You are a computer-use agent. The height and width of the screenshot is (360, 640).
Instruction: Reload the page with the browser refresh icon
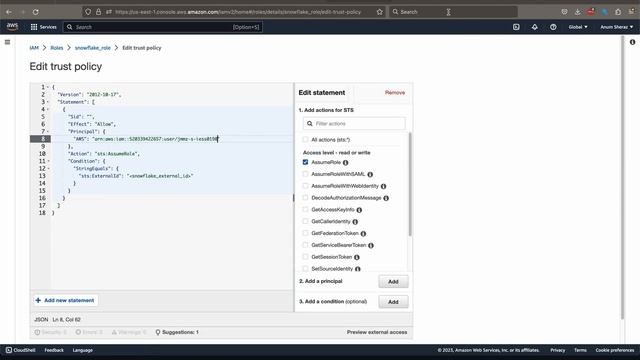click(x=36, y=12)
